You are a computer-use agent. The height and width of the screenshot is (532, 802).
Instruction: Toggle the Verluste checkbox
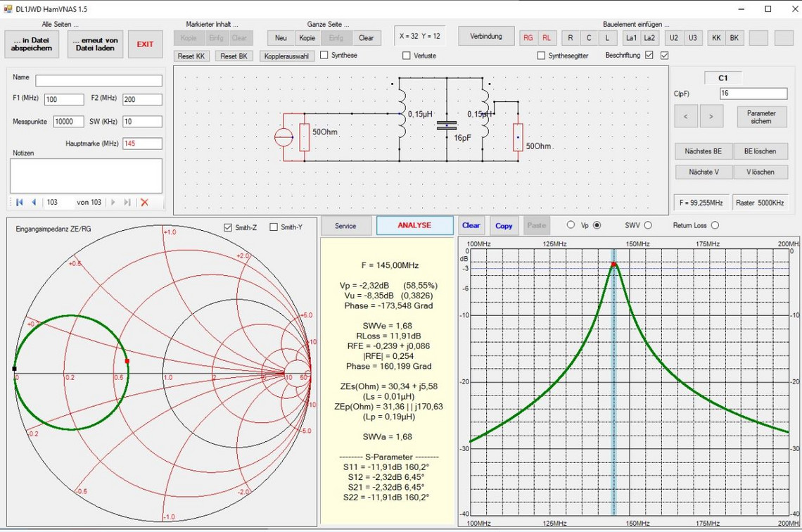tap(407, 56)
